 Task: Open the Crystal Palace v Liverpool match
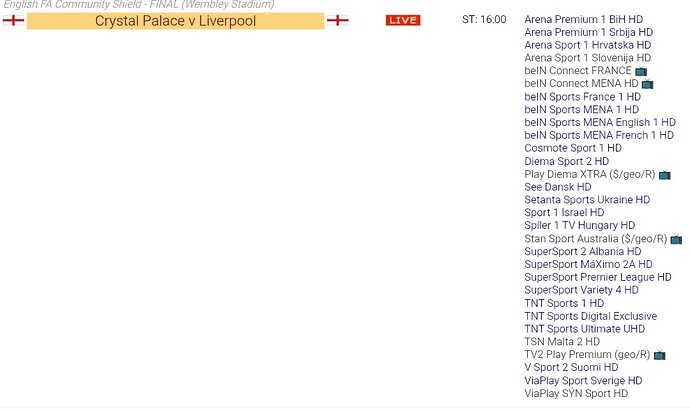175,20
